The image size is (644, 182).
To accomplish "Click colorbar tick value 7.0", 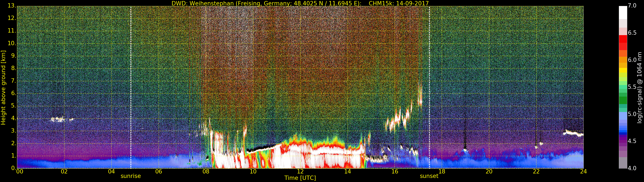I will tap(632, 6).
